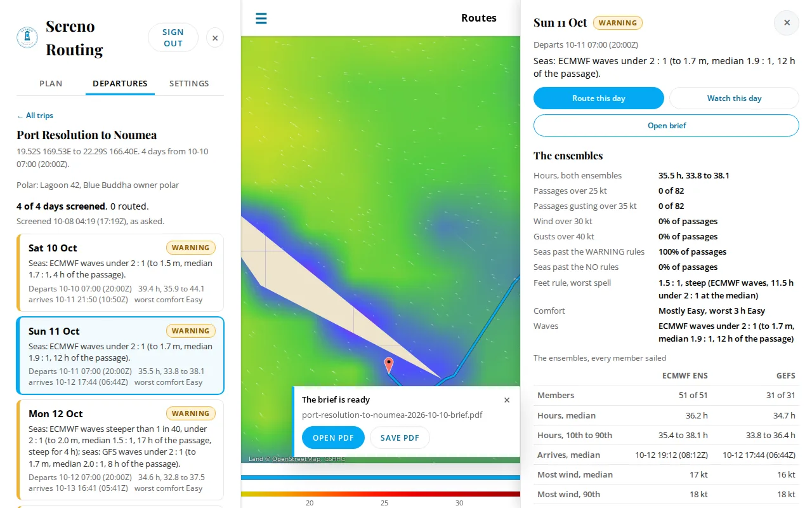Close the sidebar with the X beside Sign Out
This screenshot has width=812, height=508.
(x=215, y=38)
